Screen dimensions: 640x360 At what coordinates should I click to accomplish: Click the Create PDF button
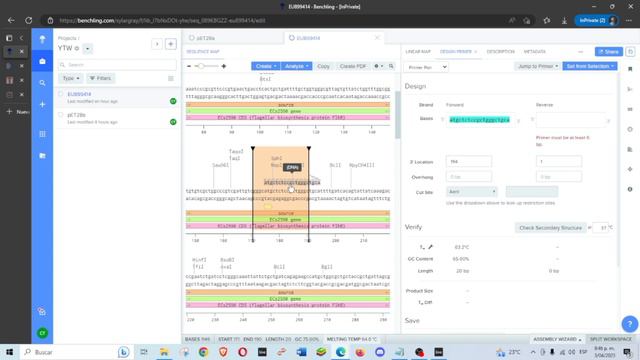click(353, 66)
